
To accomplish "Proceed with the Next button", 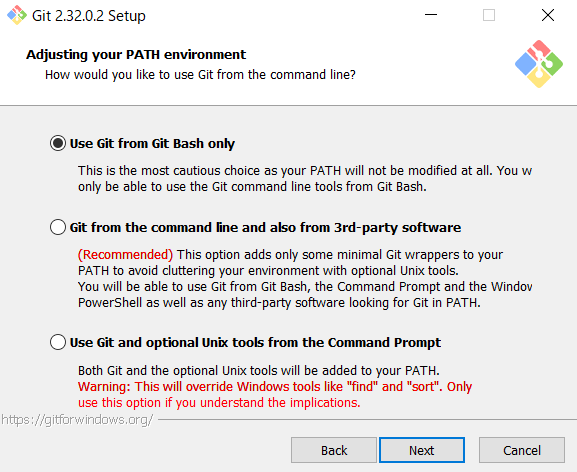I will [x=422, y=450].
